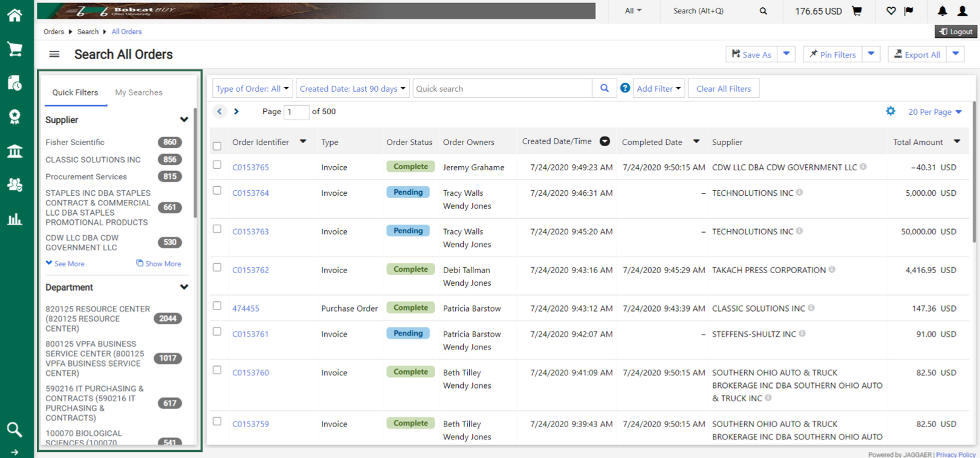
Task: Open favorites heart icon
Action: tap(891, 11)
